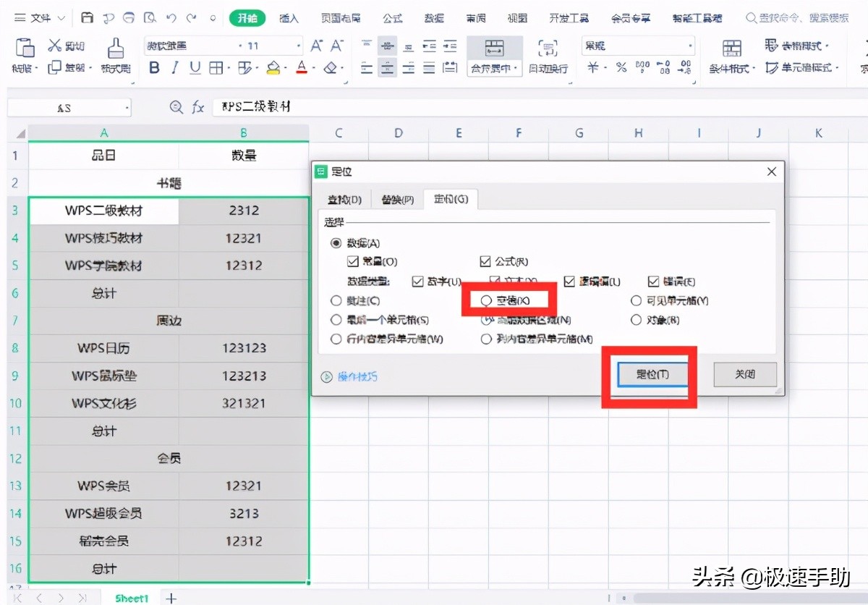Image resolution: width=868 pixels, height=605 pixels.
Task: Click the zoom magnifier beside fx
Action: click(176, 107)
